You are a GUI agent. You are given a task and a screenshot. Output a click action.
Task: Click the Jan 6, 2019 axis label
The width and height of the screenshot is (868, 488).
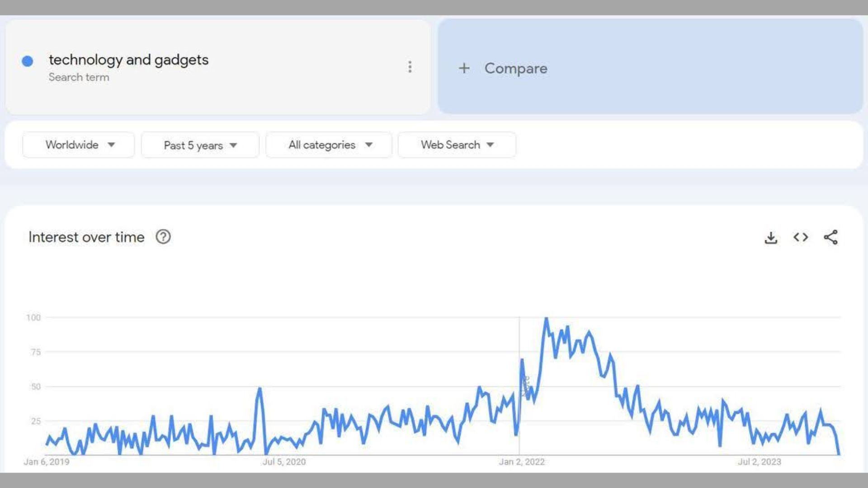47,462
